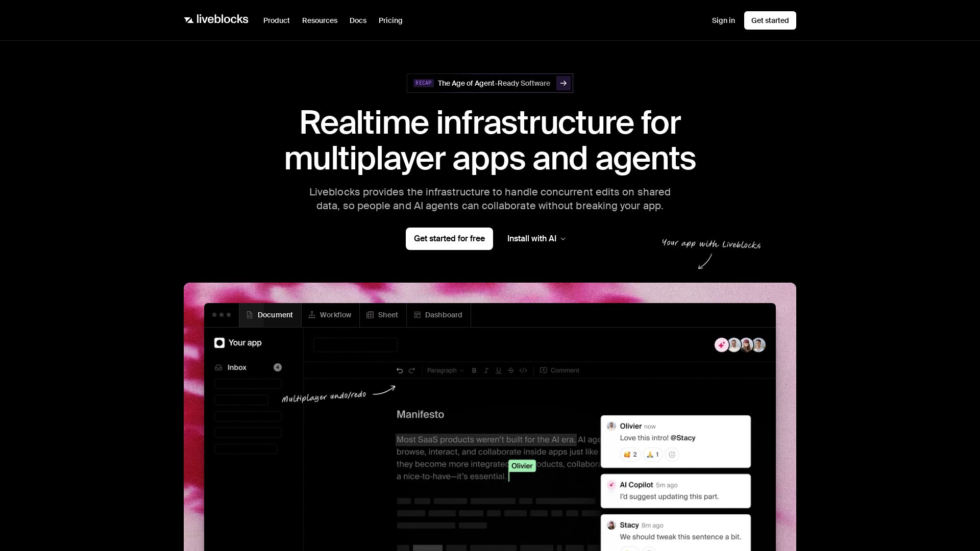The width and height of the screenshot is (980, 551).
Task: Click the praying hands reaction with count 1
Action: 653,455
